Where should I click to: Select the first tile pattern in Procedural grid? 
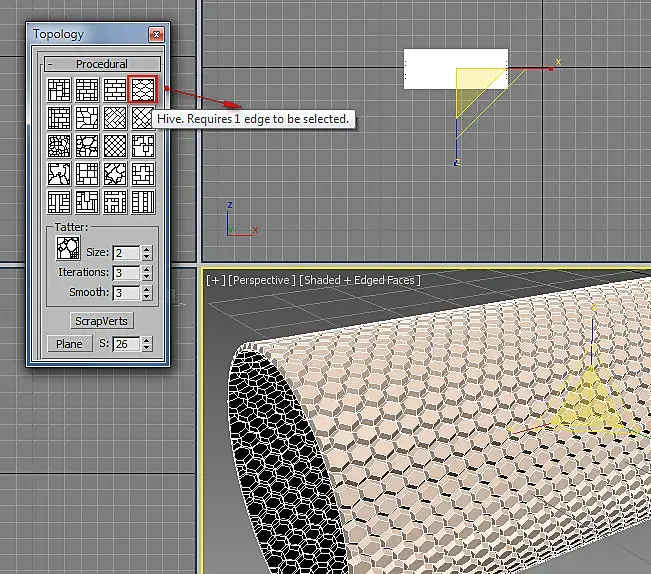(60, 90)
